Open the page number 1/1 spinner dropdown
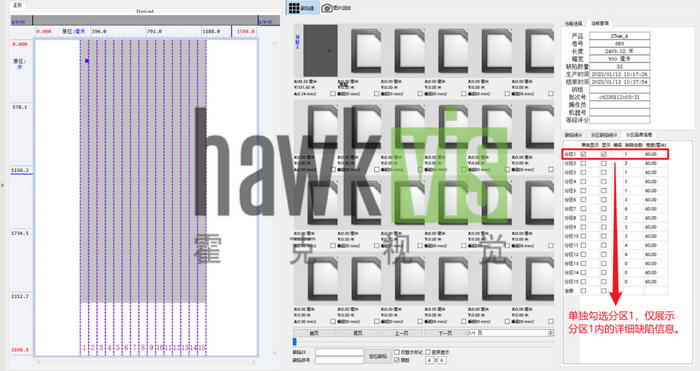 click(550, 333)
